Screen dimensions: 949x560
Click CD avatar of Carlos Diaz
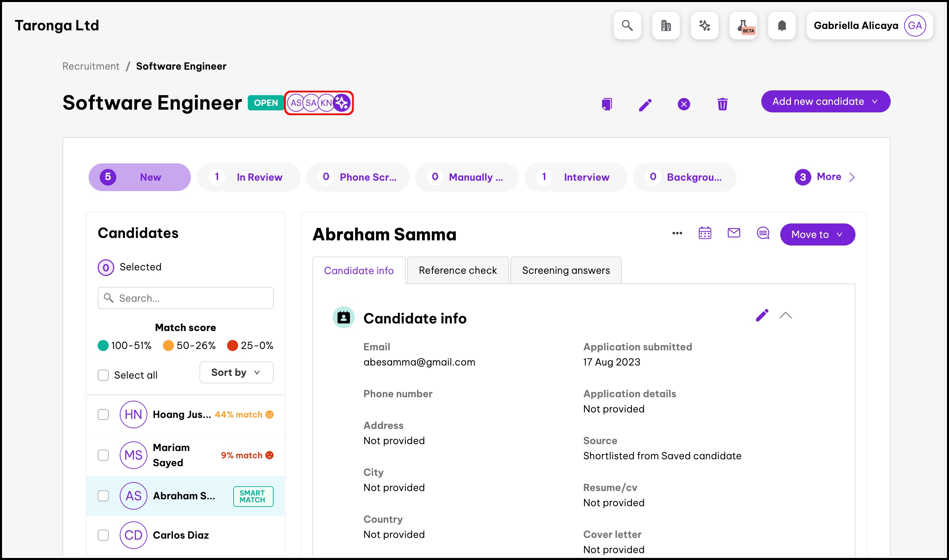[133, 536]
